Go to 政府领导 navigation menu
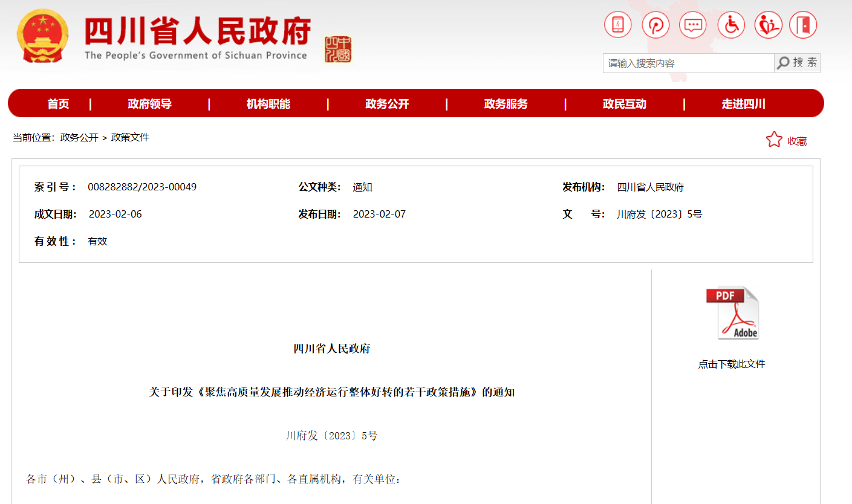The width and height of the screenshot is (852, 504). pos(149,104)
